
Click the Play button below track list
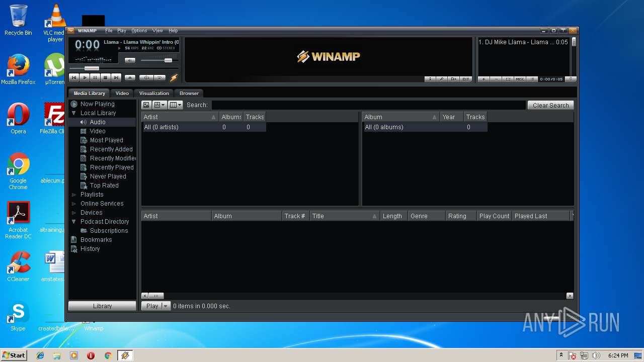tap(151, 306)
